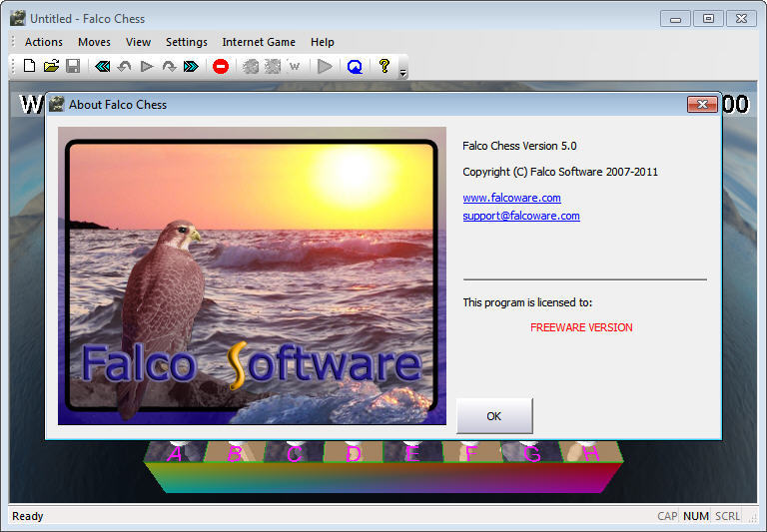Click 'This program is licensed to:' text
Viewport: 767px width, 532px height.
[527, 302]
